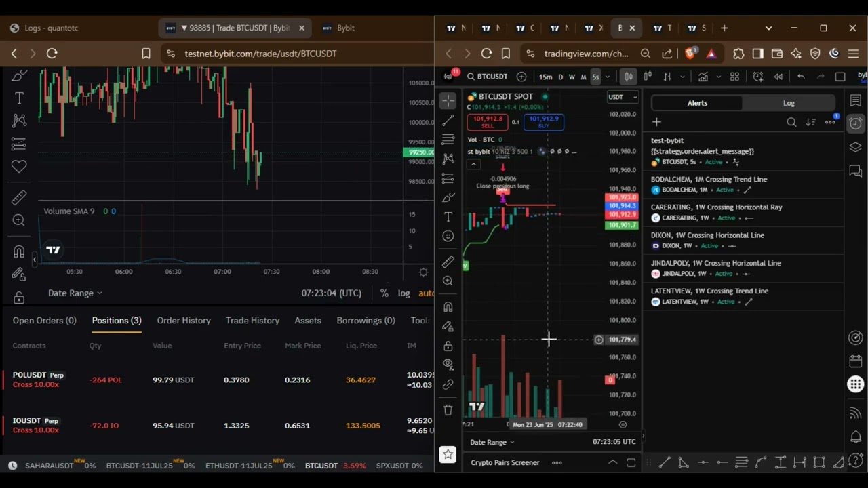Open the Alerts alarm clock panel icon
This screenshot has height=488, width=868.
(855, 123)
